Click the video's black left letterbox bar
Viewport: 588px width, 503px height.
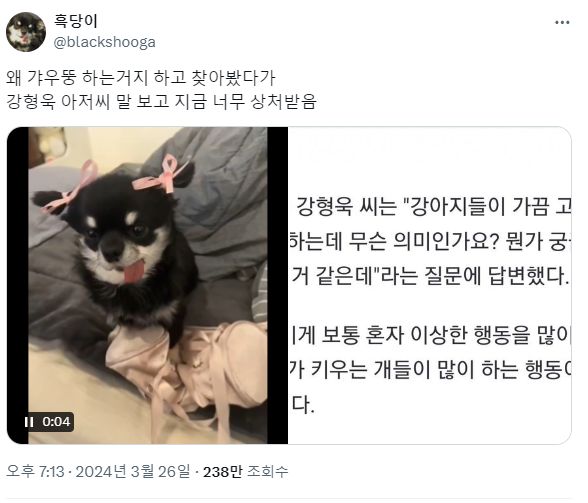coord(18,285)
